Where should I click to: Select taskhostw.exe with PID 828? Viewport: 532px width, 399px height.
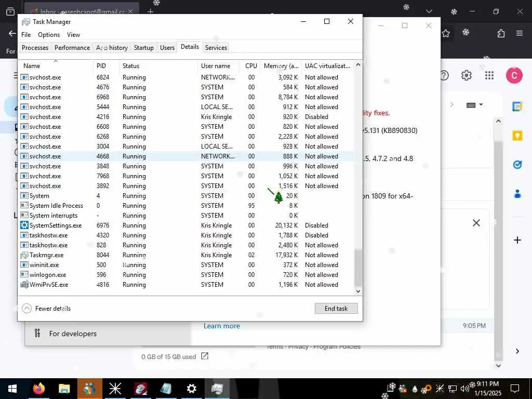point(186,245)
